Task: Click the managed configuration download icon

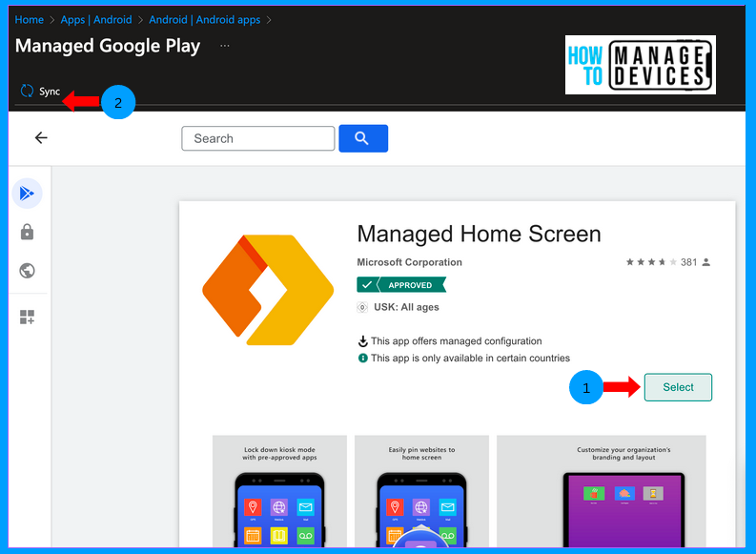Action: coord(362,341)
